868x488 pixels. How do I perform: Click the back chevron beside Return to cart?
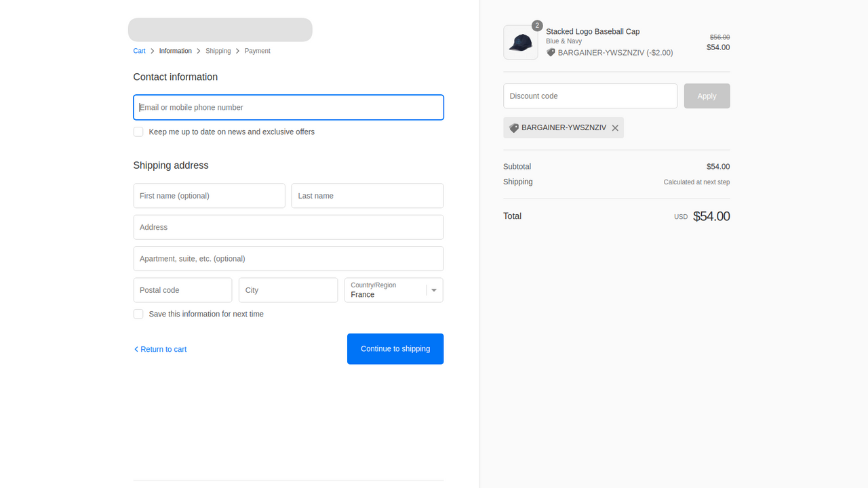coord(136,349)
